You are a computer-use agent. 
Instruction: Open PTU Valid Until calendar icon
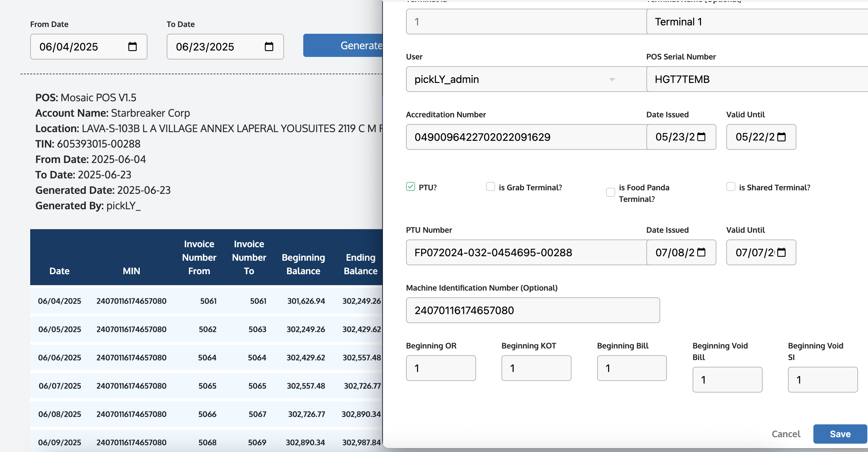click(781, 252)
